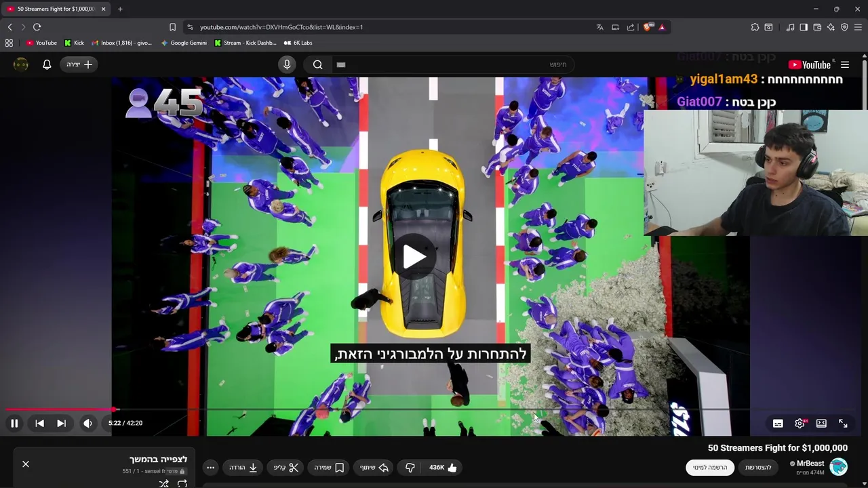The image size is (868, 488).
Task: Mute the video volume
Action: [88, 423]
